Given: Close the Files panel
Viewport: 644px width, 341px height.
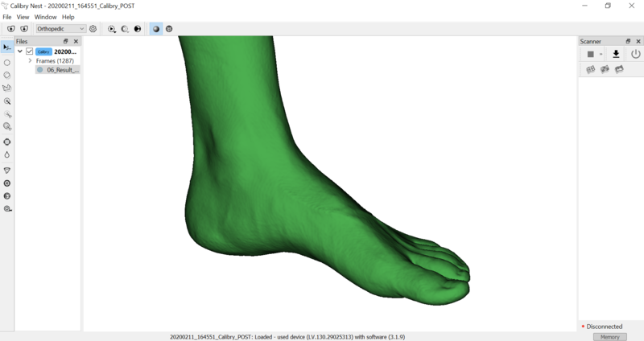Looking at the screenshot, I should tap(76, 41).
